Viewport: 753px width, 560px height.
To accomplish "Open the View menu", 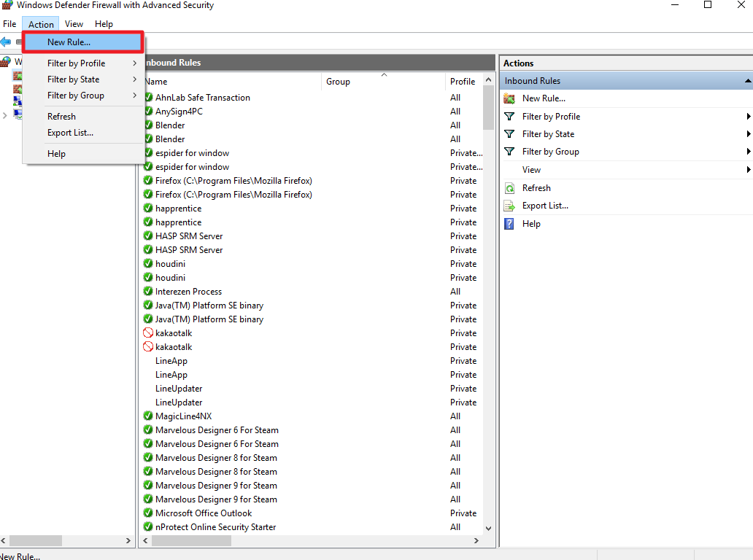I will pyautogui.click(x=74, y=24).
